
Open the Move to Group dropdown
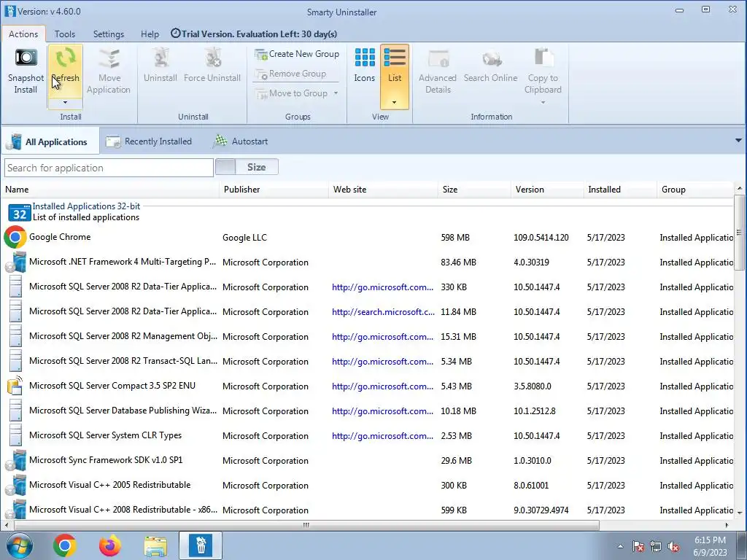tap(336, 93)
